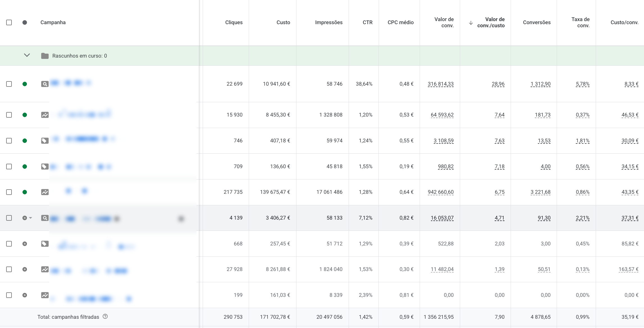Click the underlined value 316 814,33
The width and height of the screenshot is (644, 328).
[441, 84]
